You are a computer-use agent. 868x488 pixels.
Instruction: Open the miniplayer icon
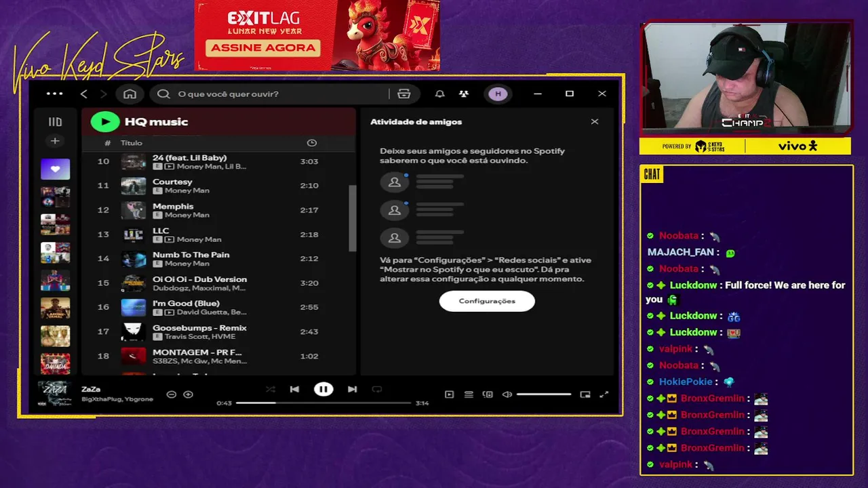[585, 394]
